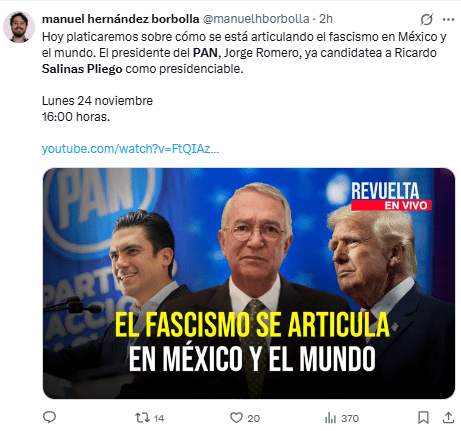Open the three-dot more options menu
This screenshot has height=431, width=461.
pos(448,19)
